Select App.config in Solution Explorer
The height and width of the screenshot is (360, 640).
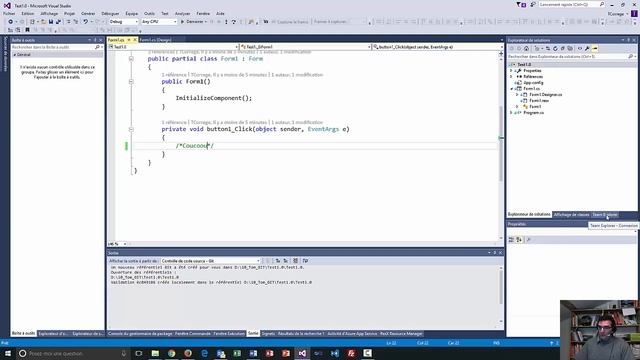(x=533, y=83)
